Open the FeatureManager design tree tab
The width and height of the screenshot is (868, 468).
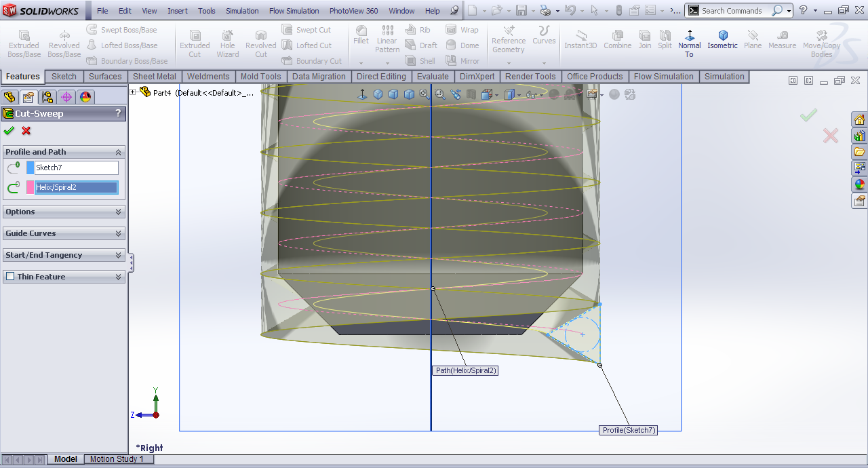[x=9, y=97]
